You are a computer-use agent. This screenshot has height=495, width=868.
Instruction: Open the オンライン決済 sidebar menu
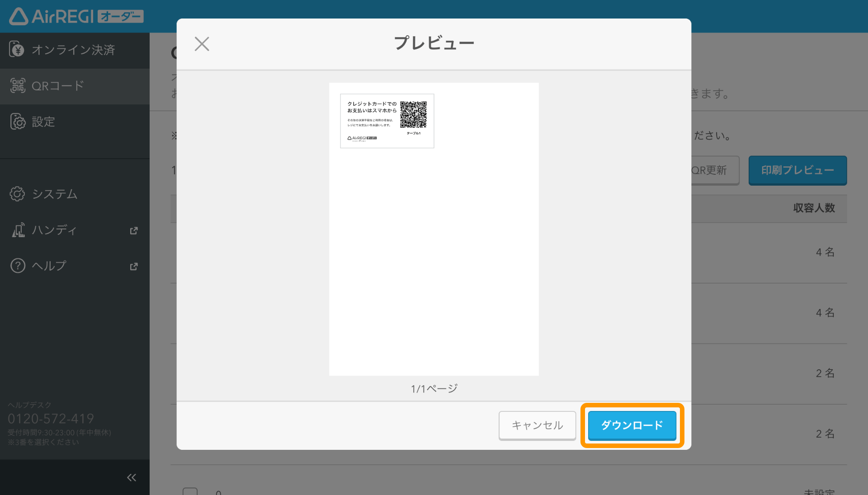click(75, 50)
